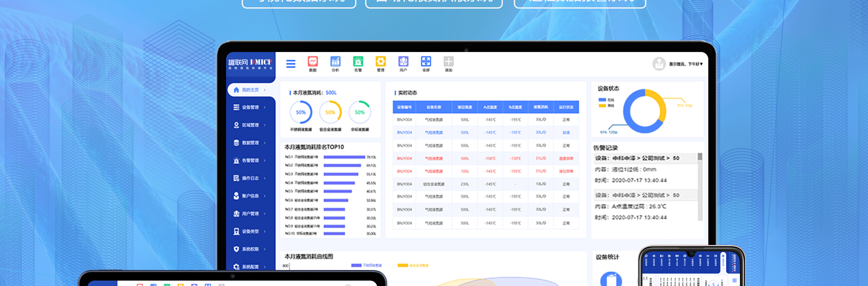Click the home icon beside 我的主页
The width and height of the screenshot is (868, 286).
236,90
